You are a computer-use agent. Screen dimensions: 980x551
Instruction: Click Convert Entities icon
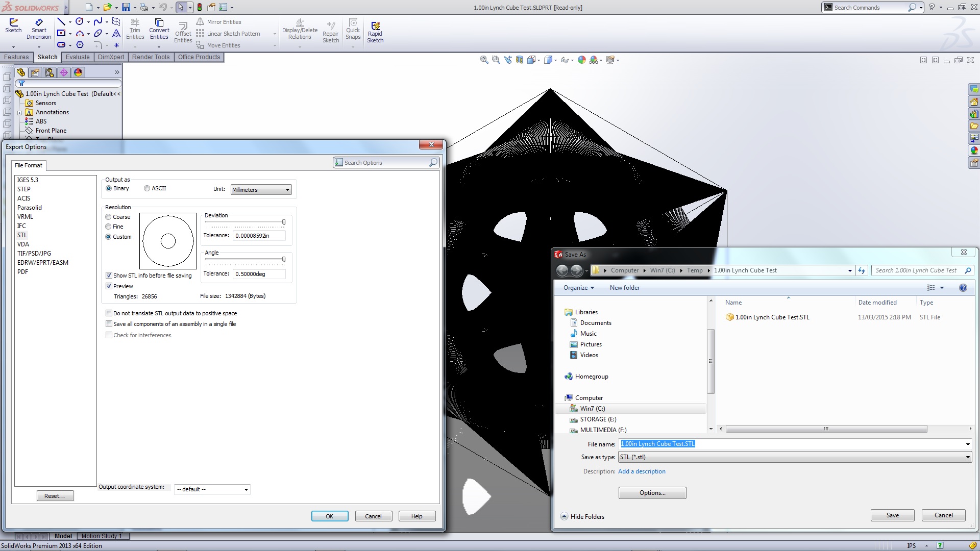pos(159,29)
